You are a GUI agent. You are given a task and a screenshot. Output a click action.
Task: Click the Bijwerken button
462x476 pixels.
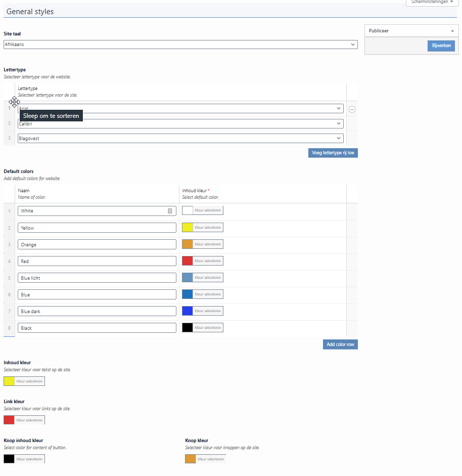(441, 46)
